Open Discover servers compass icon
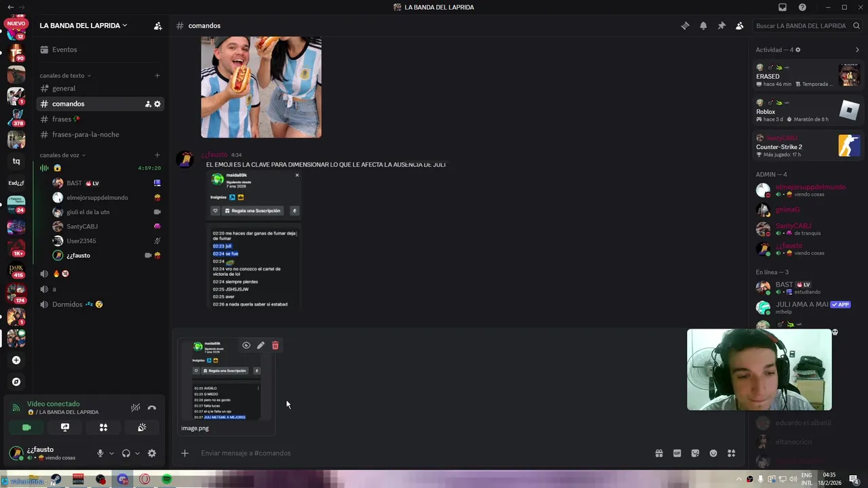The image size is (868, 488). click(16, 382)
